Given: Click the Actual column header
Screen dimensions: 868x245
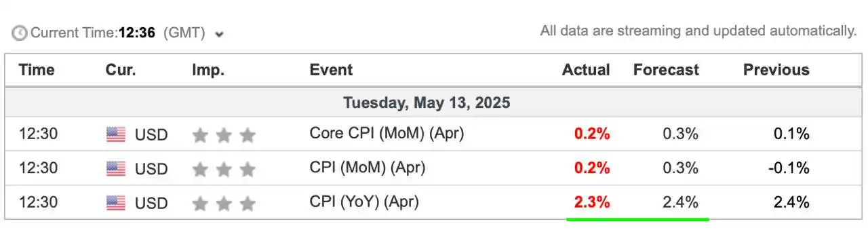Looking at the screenshot, I should 586,70.
